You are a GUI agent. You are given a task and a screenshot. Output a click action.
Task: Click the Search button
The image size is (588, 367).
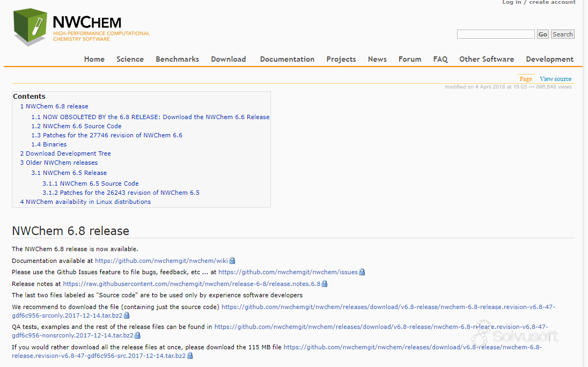tap(562, 34)
